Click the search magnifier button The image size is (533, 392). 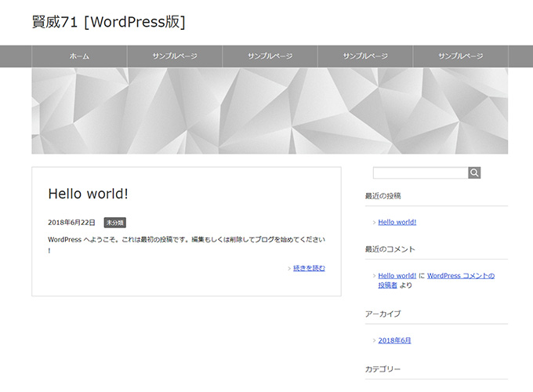[x=474, y=172]
